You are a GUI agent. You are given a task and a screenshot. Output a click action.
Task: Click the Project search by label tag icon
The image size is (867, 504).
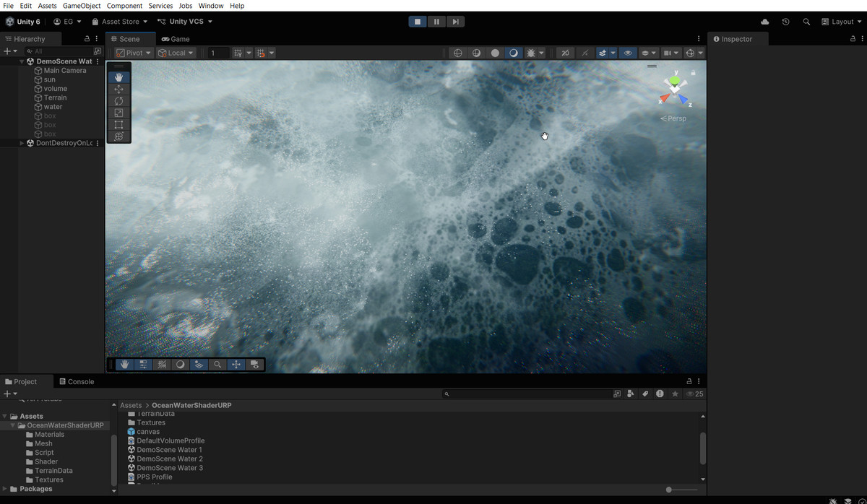[645, 394]
